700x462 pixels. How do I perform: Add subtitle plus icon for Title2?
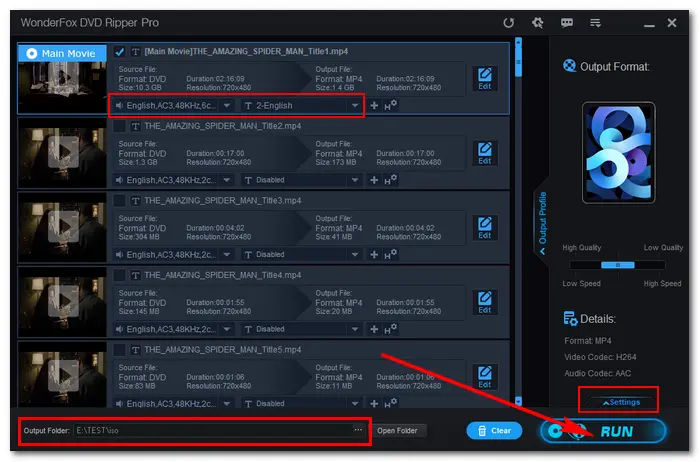coord(374,180)
